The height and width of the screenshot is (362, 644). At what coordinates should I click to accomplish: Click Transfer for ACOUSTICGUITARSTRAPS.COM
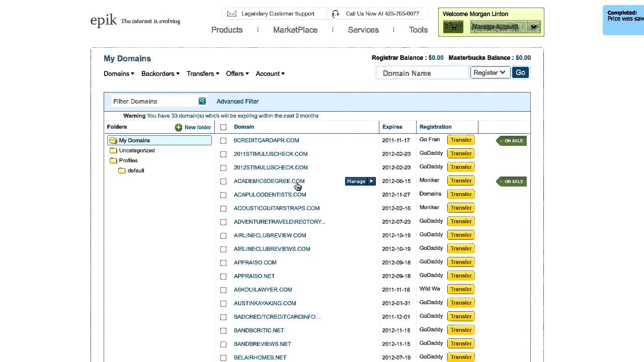[461, 208]
